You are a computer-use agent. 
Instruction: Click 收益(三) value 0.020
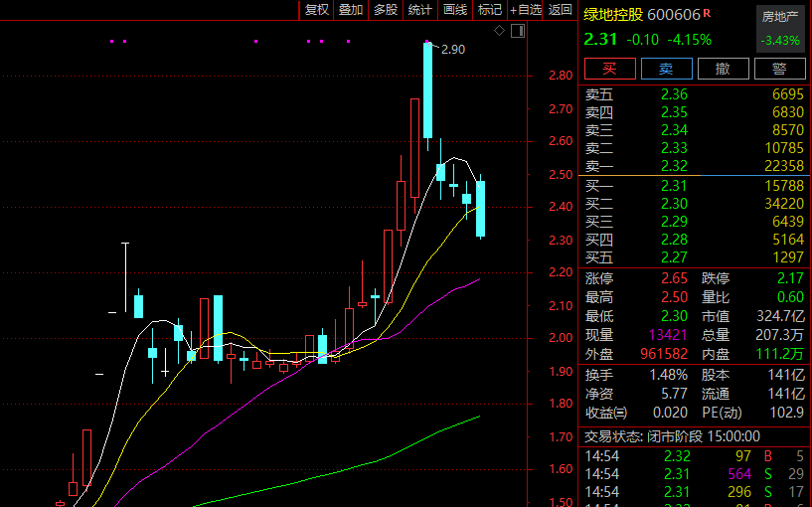pyautogui.click(x=670, y=413)
